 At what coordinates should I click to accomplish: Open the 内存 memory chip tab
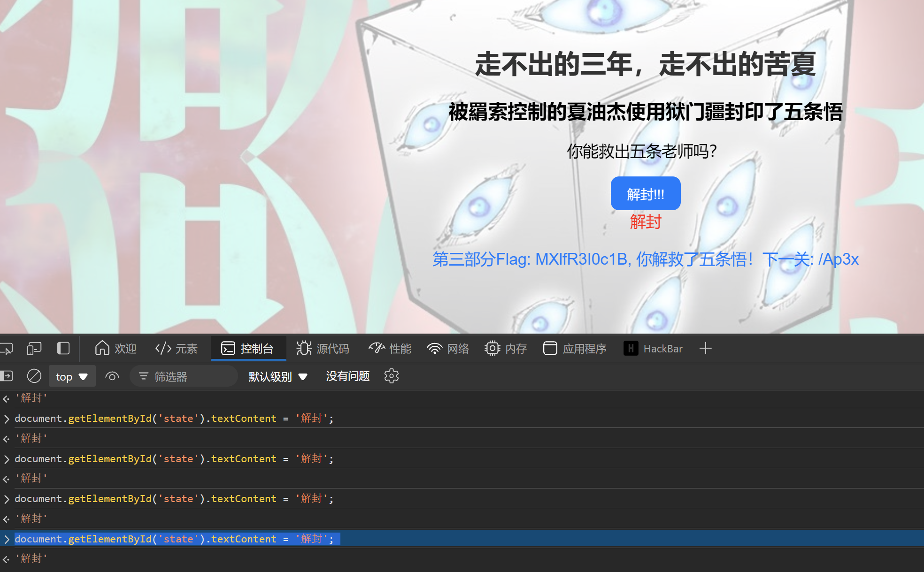tap(506, 349)
